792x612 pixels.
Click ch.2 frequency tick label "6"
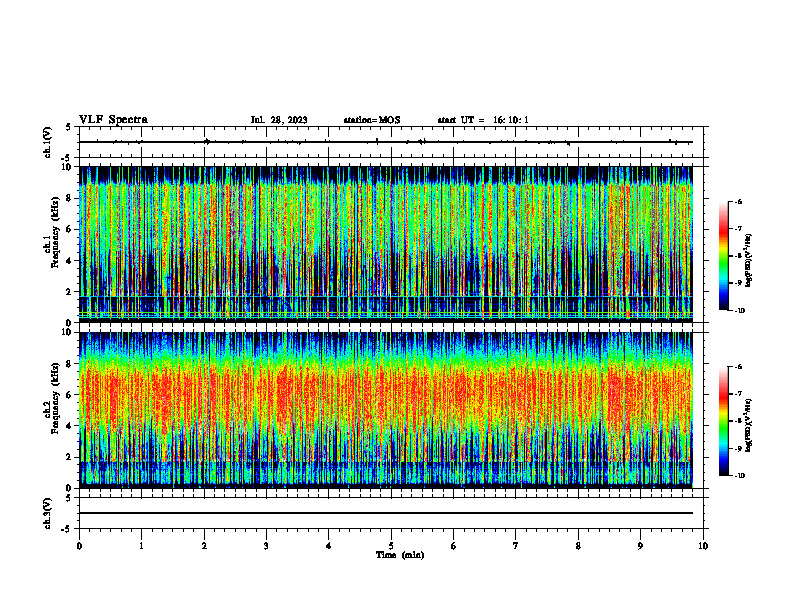(70, 395)
